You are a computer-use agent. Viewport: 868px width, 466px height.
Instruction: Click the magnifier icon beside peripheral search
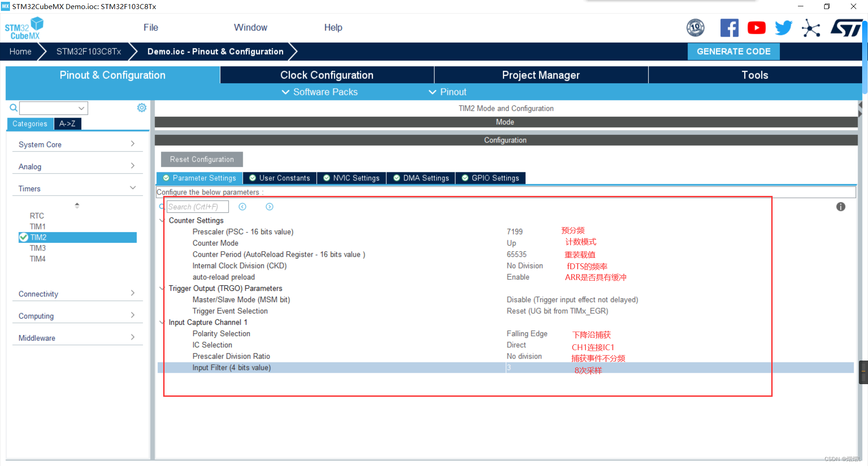coord(14,108)
